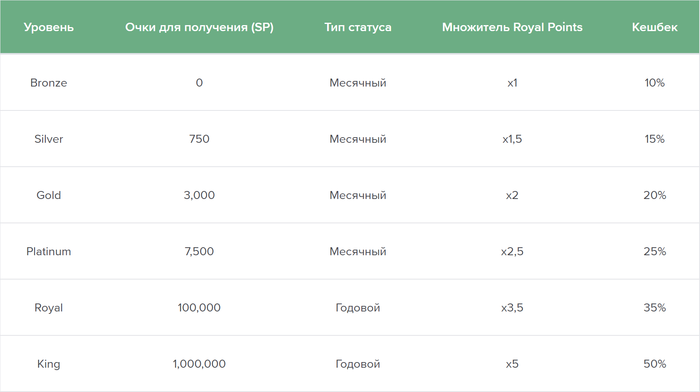
Task: Click Годовой status in the Royal row
Action: pos(358,308)
